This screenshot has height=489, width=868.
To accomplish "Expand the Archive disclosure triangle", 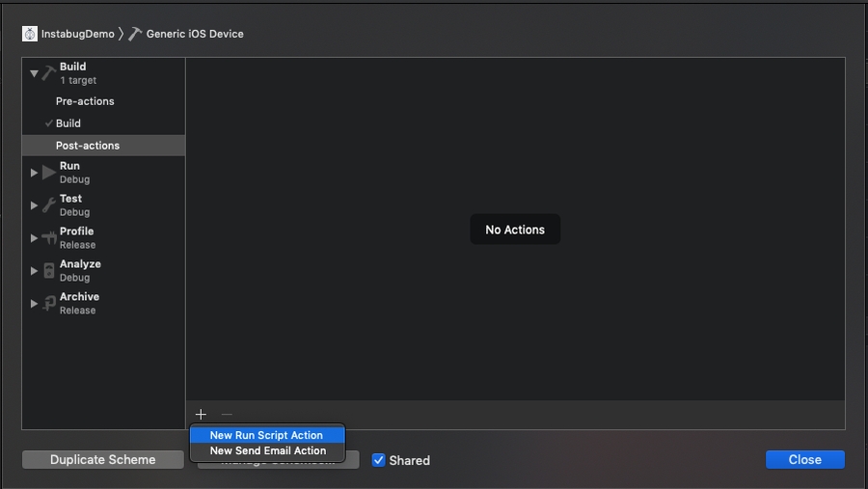I will click(x=34, y=304).
